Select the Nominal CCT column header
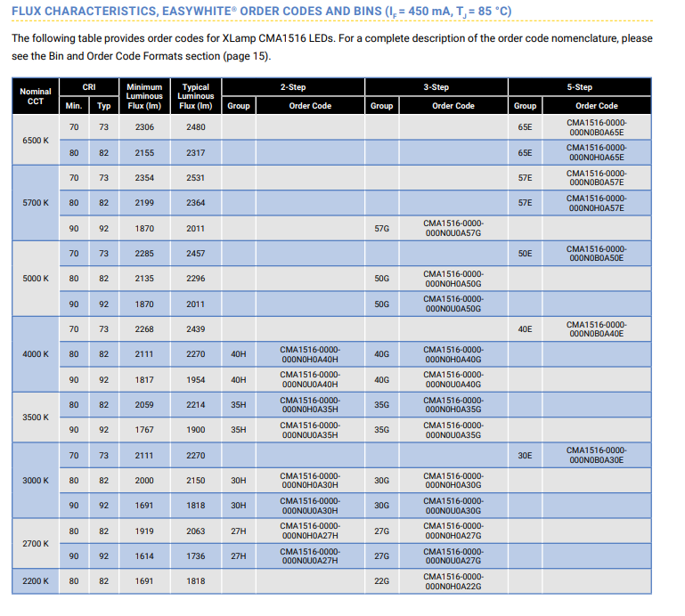The height and width of the screenshot is (616, 685). 36,96
